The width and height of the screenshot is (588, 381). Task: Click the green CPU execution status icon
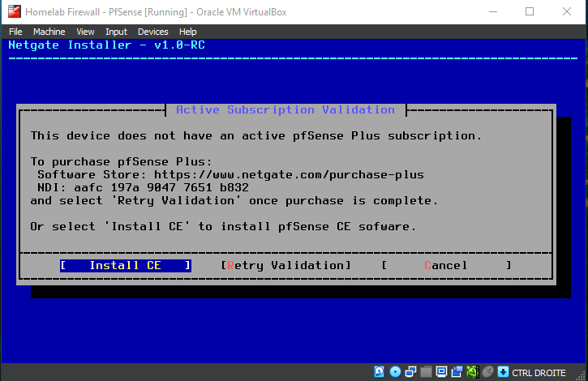[x=473, y=372]
